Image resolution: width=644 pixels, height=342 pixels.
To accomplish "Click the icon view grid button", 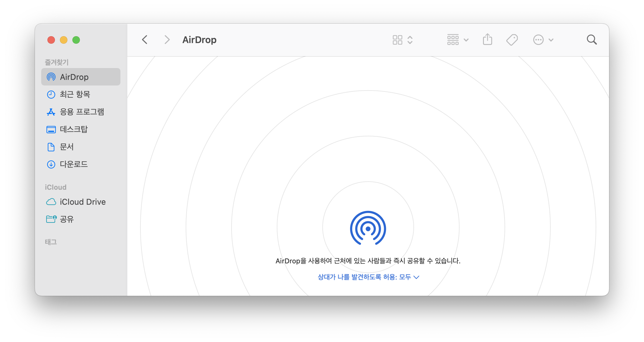I will [x=398, y=40].
